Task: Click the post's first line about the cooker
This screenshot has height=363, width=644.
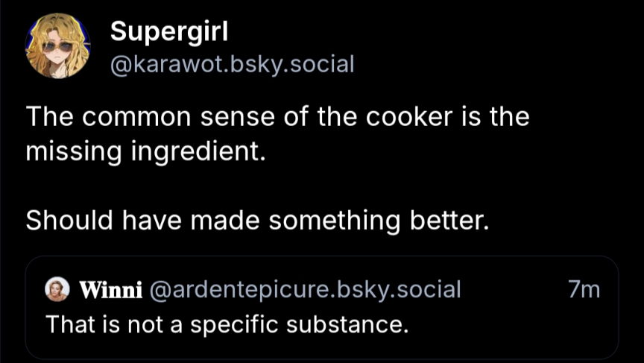Action: pyautogui.click(x=277, y=118)
